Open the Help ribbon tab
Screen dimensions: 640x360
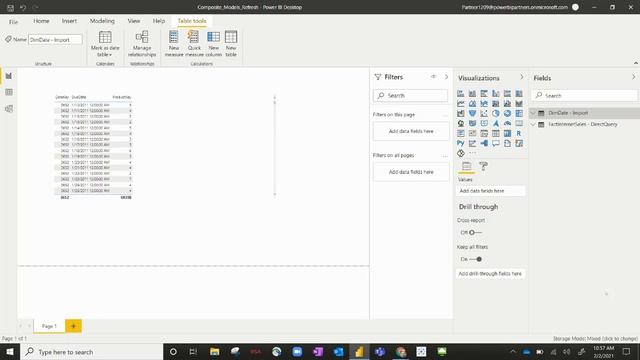coord(159,21)
